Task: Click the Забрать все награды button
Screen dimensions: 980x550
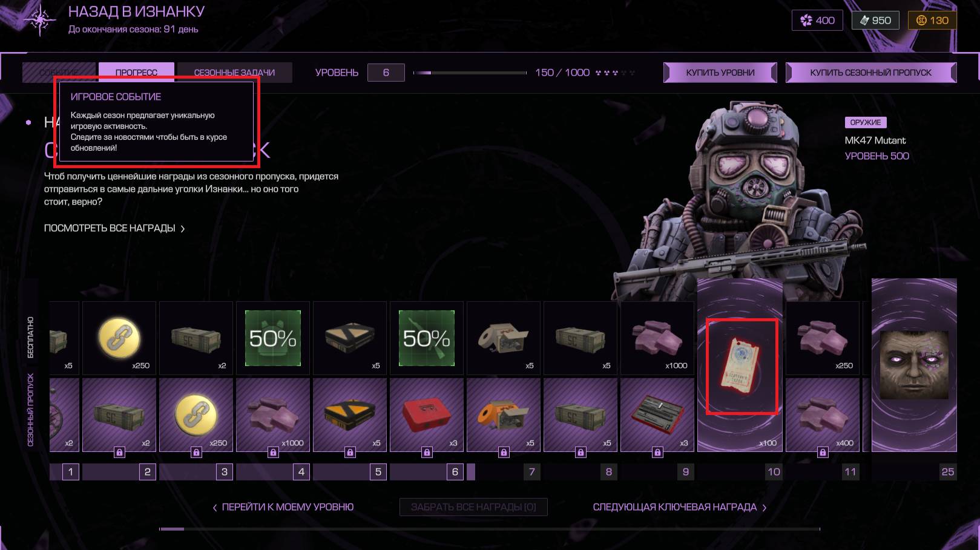Action: pyautogui.click(x=473, y=507)
